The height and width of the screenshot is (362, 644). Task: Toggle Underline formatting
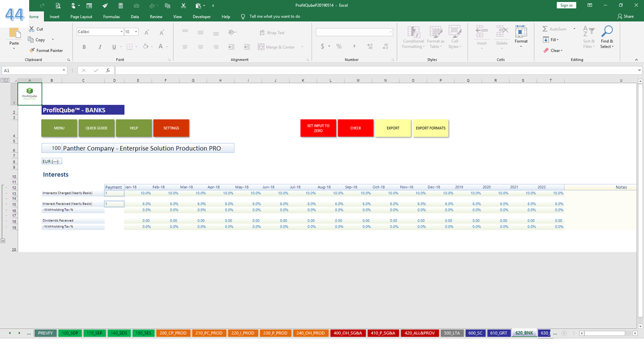114,47
